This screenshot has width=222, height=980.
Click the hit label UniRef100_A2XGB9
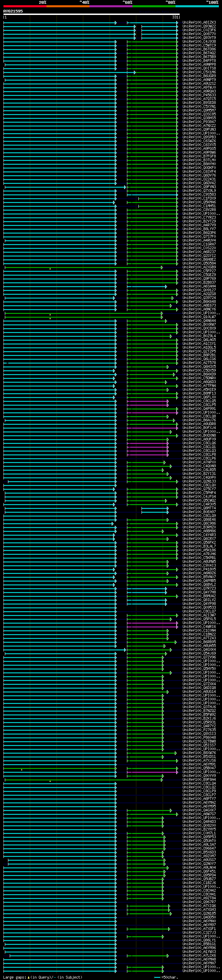(199, 267)
